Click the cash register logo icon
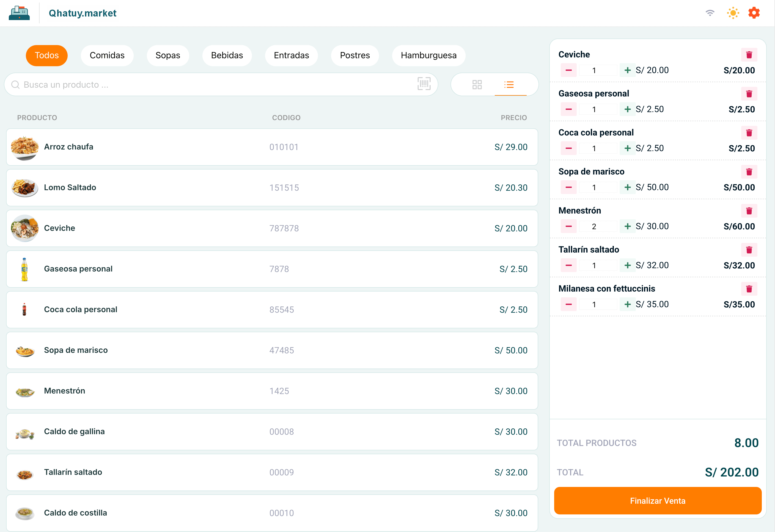775x532 pixels. point(19,13)
